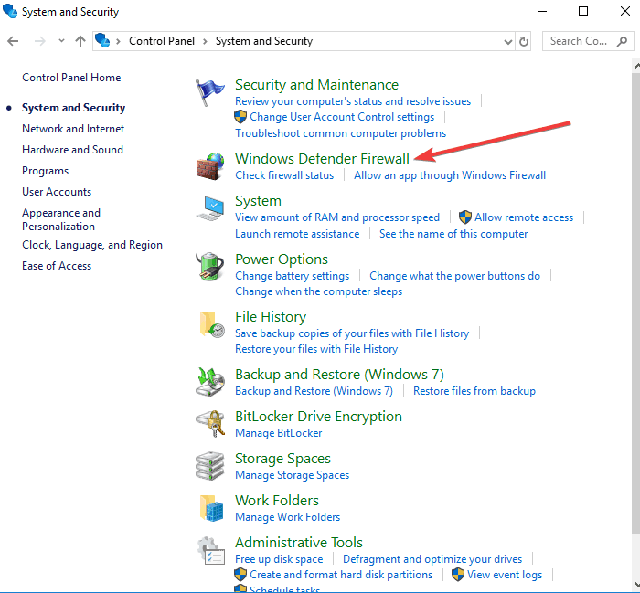Click Restore files from backup link
640x593 pixels.
pos(474,391)
